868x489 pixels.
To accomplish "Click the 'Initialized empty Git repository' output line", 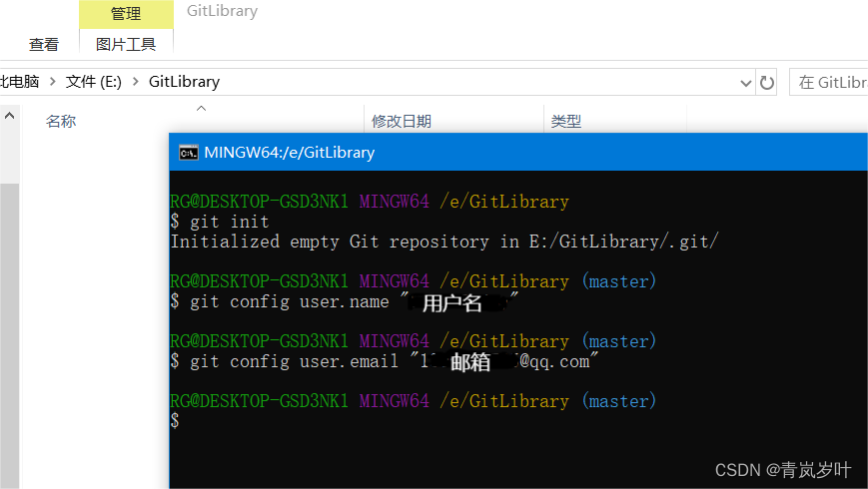I will pyautogui.click(x=444, y=242).
